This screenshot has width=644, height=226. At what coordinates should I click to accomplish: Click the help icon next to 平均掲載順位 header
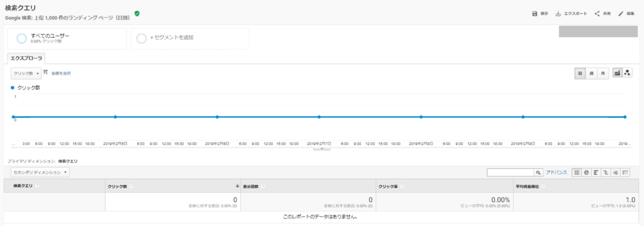(x=543, y=186)
